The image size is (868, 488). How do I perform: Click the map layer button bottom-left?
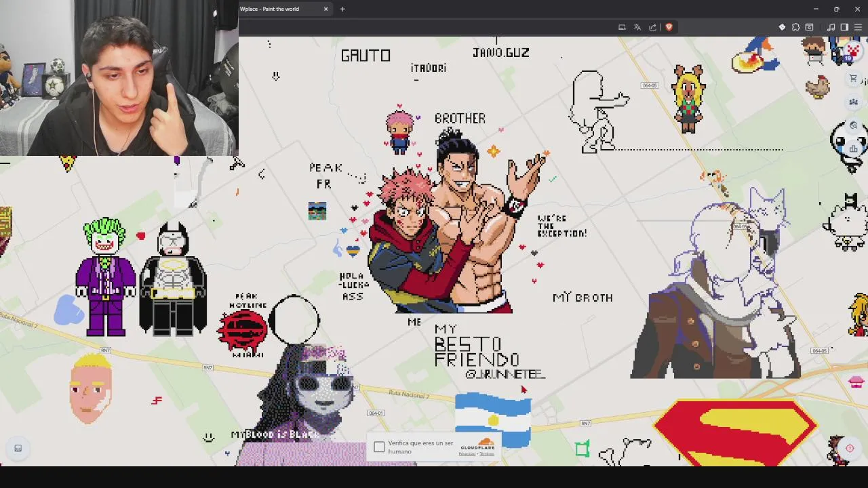coord(18,448)
